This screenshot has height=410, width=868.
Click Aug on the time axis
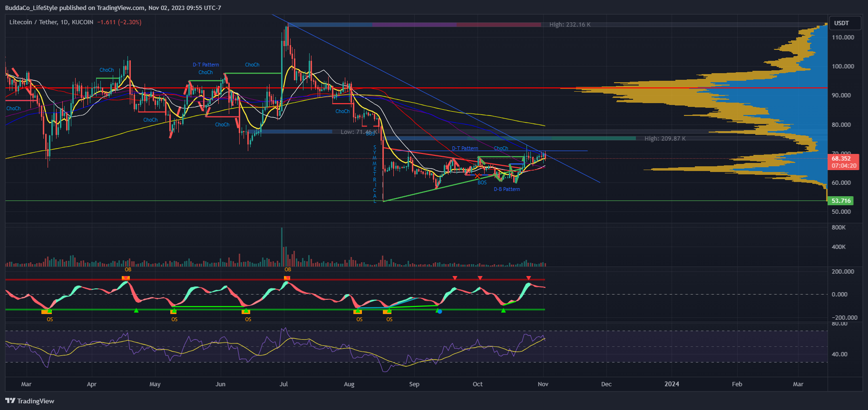349,384
